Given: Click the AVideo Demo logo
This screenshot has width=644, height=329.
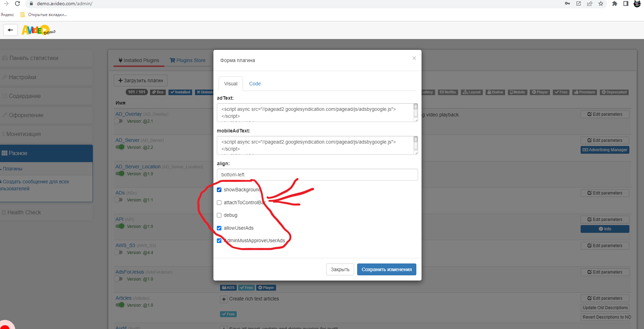Looking at the screenshot, I should [x=38, y=30].
